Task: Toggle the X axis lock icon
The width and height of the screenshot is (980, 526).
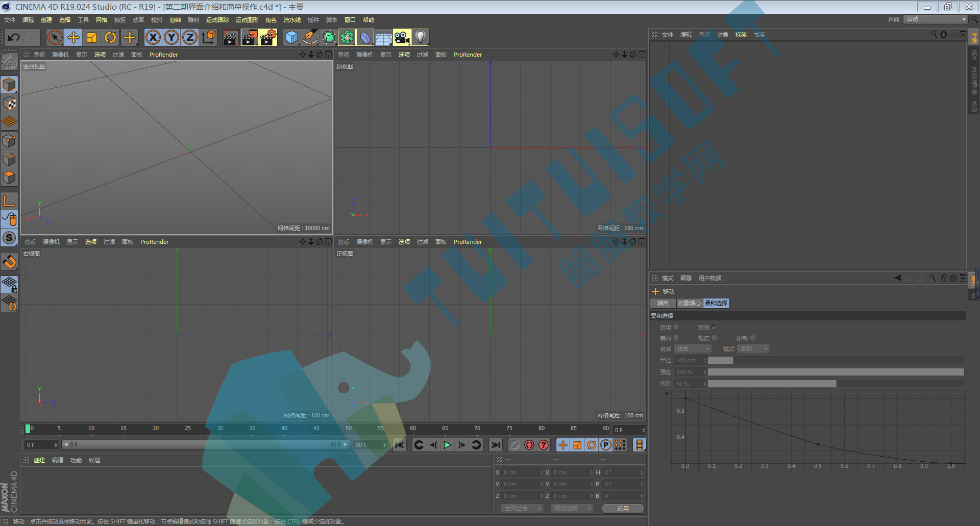Action: 153,37
